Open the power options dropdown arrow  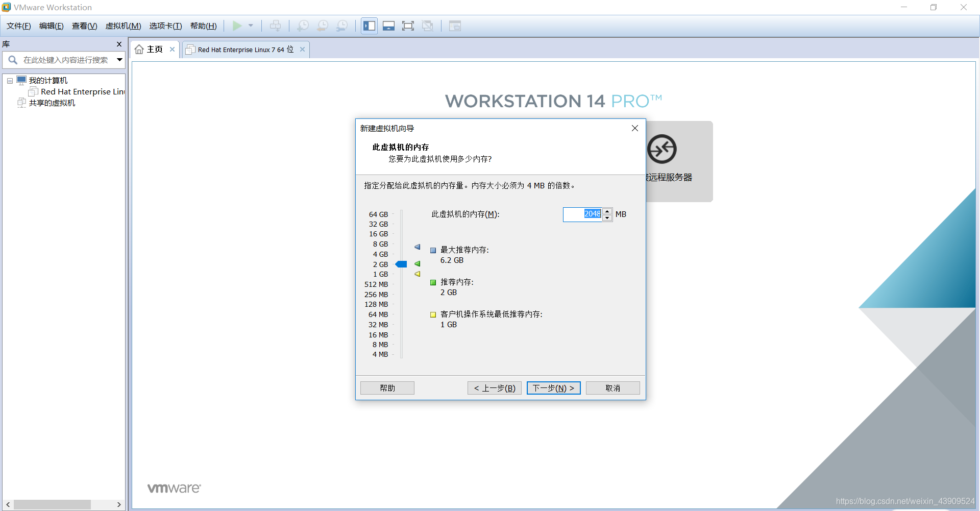pos(251,26)
